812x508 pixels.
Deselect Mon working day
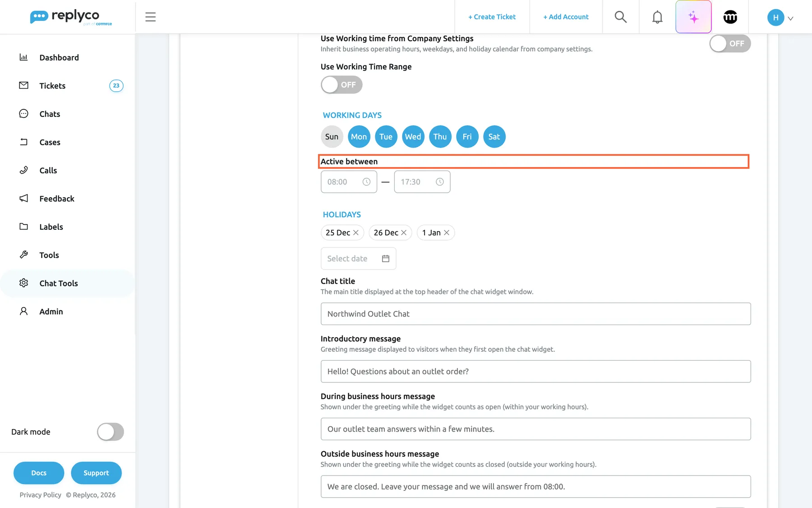point(359,136)
